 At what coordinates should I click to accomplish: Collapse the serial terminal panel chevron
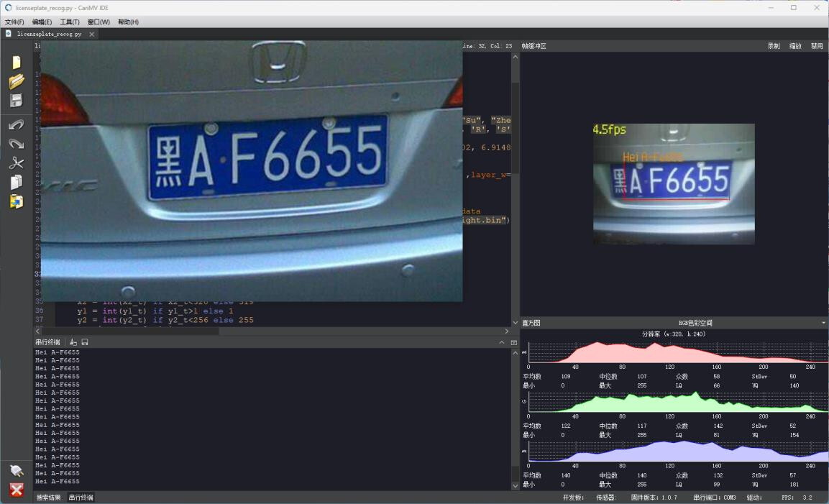coord(502,342)
